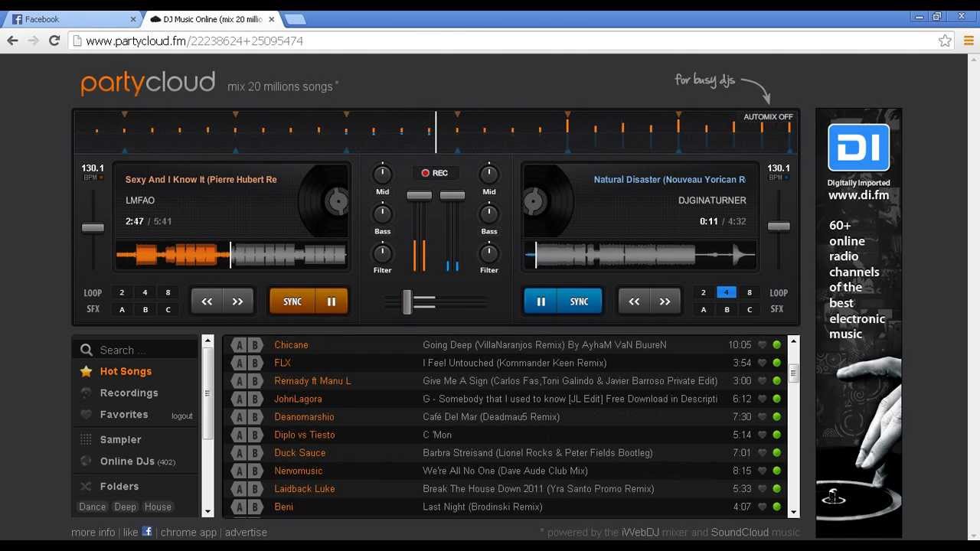Image resolution: width=980 pixels, height=551 pixels.
Task: Enable left deck loop 8
Action: tap(168, 292)
